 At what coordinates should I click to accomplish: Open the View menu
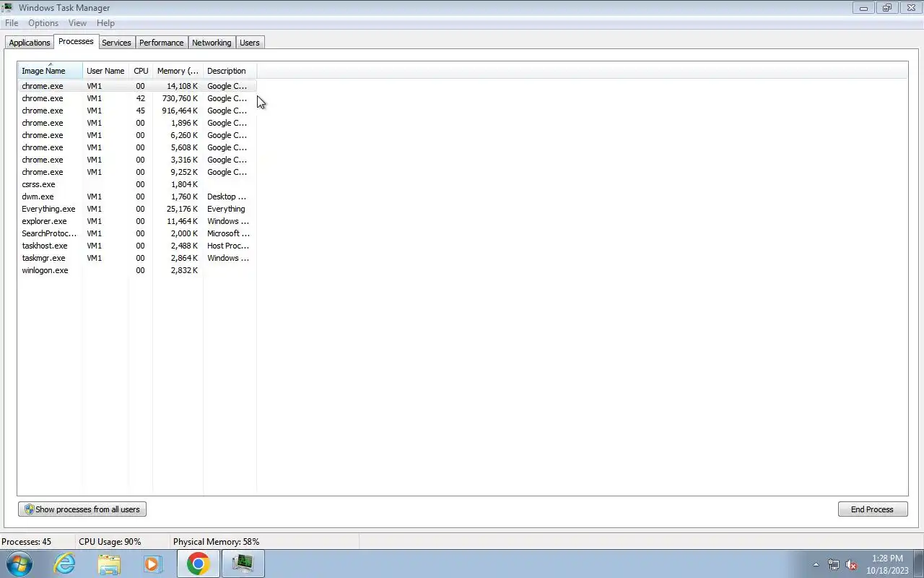click(77, 23)
